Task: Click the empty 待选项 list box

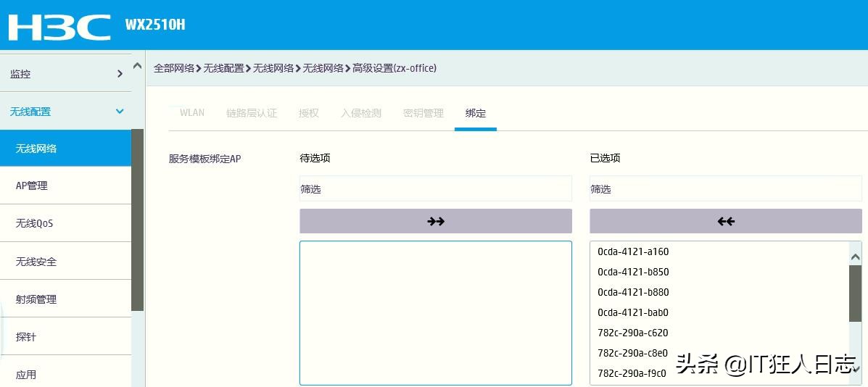Action: tap(436, 313)
